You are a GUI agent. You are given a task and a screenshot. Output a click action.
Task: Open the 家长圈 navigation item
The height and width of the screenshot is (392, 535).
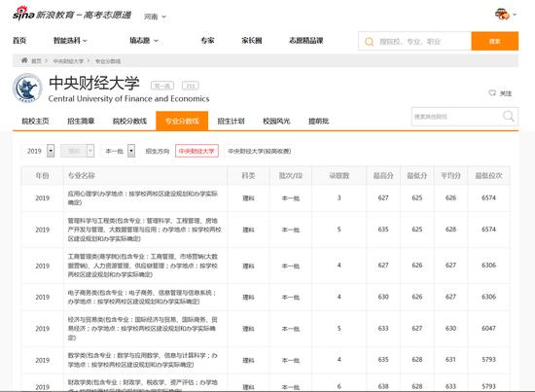coord(252,41)
